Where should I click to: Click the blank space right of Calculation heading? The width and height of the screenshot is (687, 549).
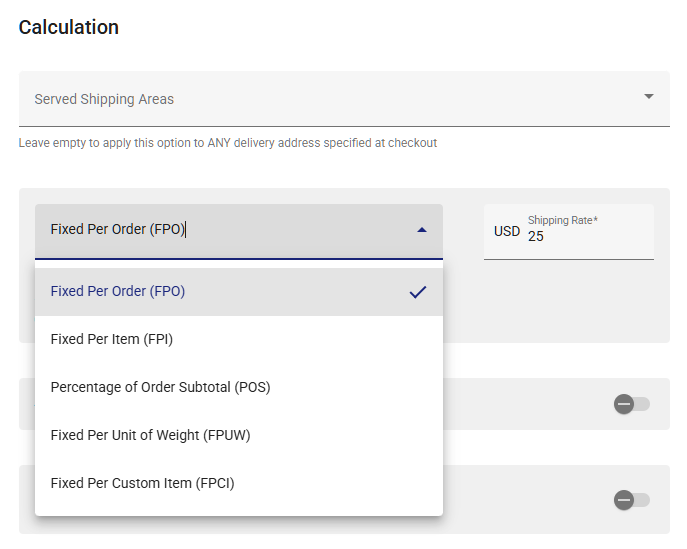tap(400, 28)
